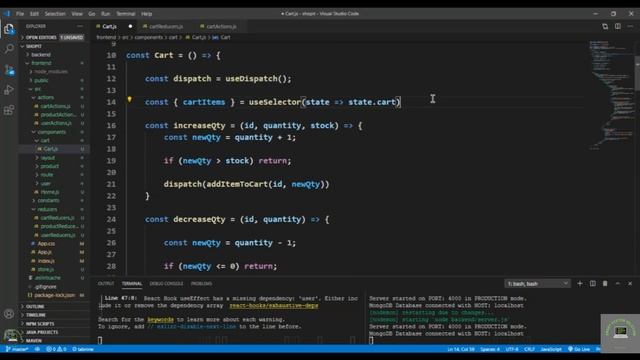
Task: Open App.css in the explorer tree
Action: coord(46,243)
